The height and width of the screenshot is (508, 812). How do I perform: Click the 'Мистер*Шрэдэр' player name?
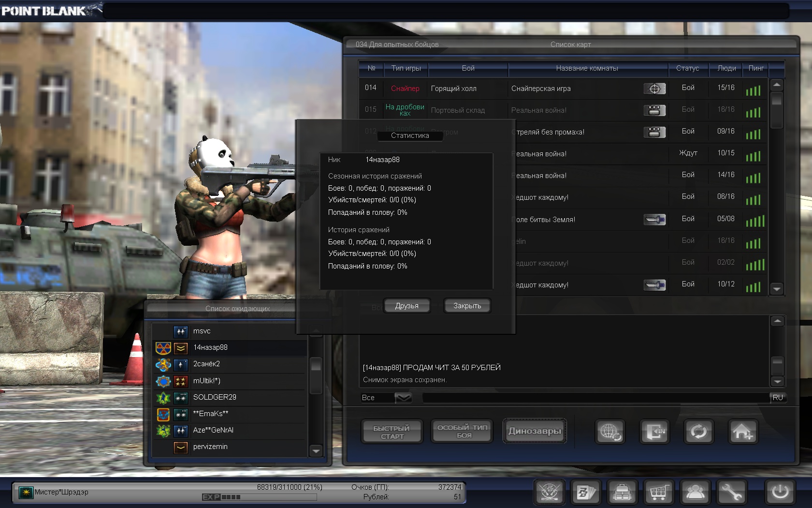[61, 493]
